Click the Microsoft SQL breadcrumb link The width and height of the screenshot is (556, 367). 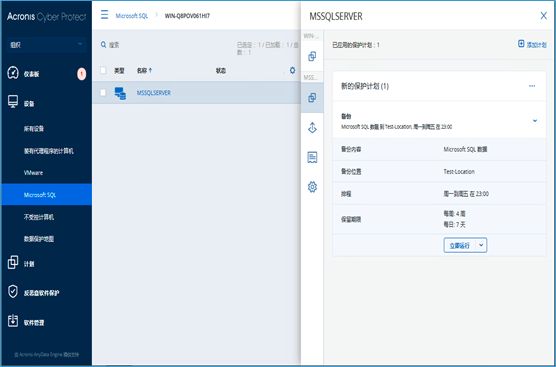pyautogui.click(x=132, y=16)
